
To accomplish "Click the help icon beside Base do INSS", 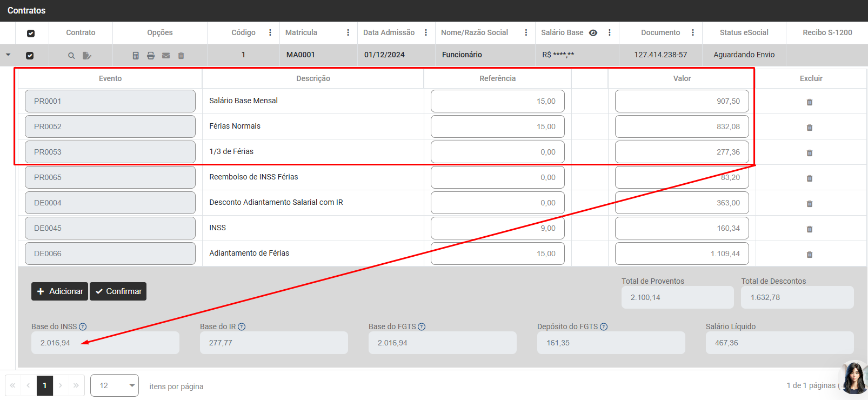I will (x=83, y=327).
